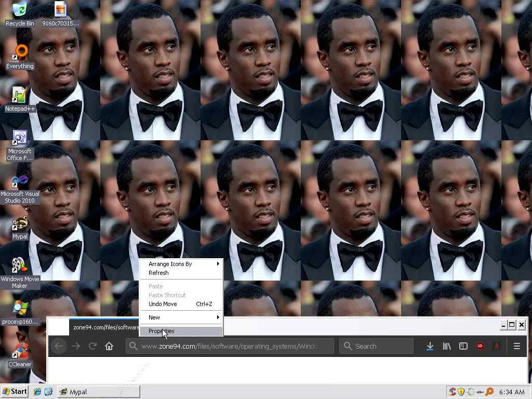Screen dimensions: 532x399
Task: Click the orange Everything tray icon
Action: 489,392
